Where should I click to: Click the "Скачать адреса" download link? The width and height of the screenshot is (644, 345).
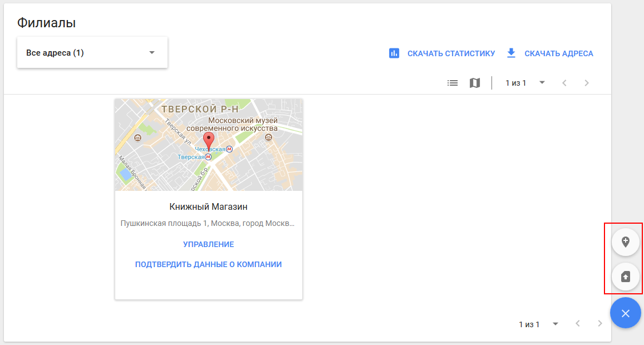coord(549,53)
